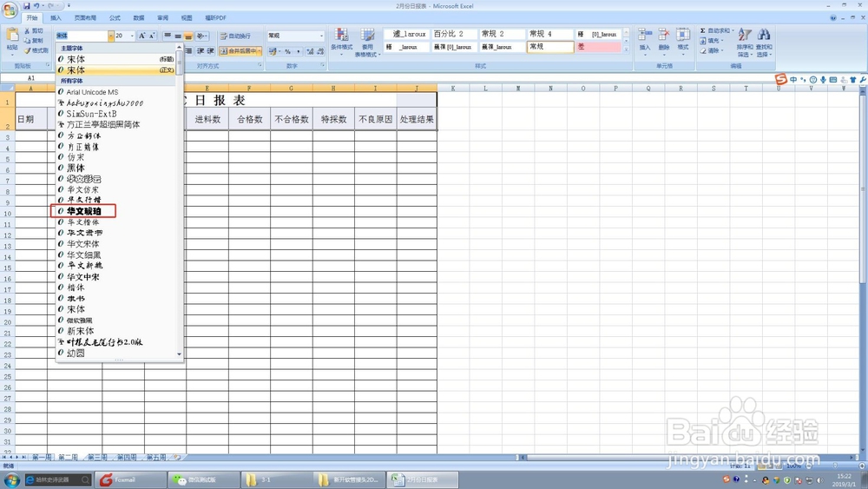Align text to middle of cell
The image size is (868, 489).
178,36
